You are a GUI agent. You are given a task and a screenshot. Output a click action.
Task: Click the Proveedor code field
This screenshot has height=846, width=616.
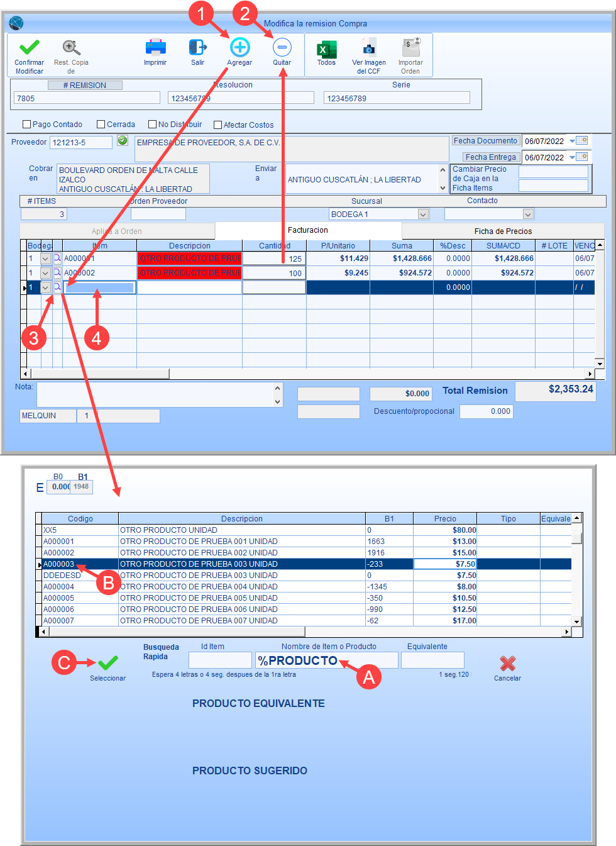coord(81,143)
